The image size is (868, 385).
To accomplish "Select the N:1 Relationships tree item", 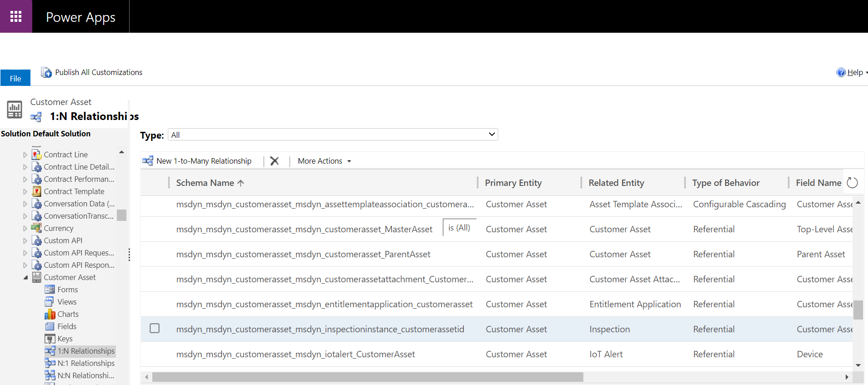I will (x=86, y=363).
